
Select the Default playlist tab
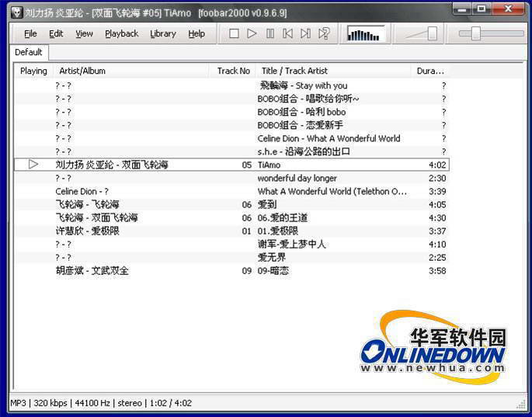coord(29,52)
